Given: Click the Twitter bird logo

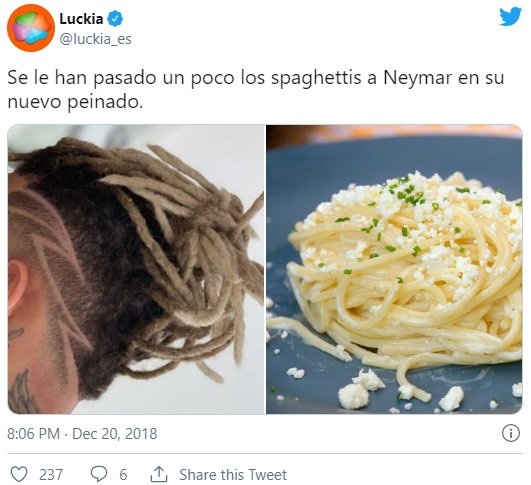Looking at the screenshot, I should click(510, 16).
